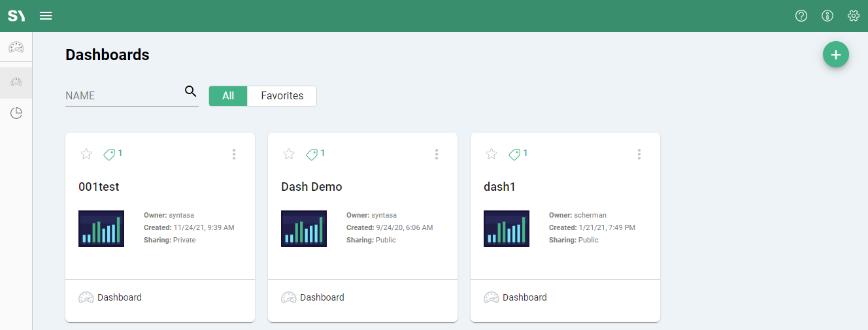Click the tag icon on Dash Demo card
This screenshot has width=868, height=330.
click(312, 154)
